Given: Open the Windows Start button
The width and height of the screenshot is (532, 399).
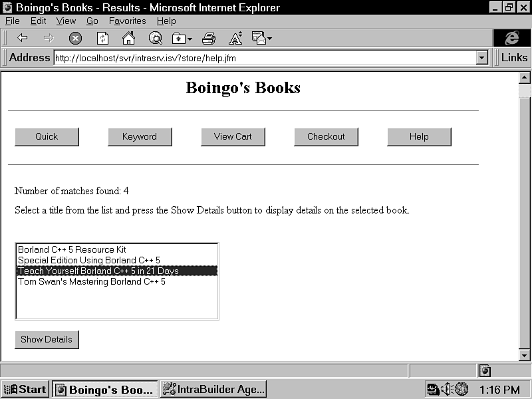Looking at the screenshot, I should click(x=25, y=389).
